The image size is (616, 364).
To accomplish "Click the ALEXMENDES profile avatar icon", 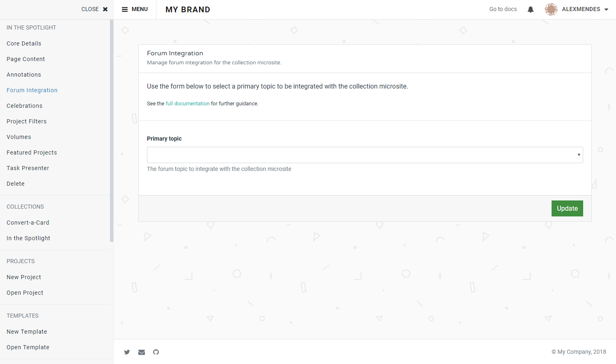I will click(551, 9).
